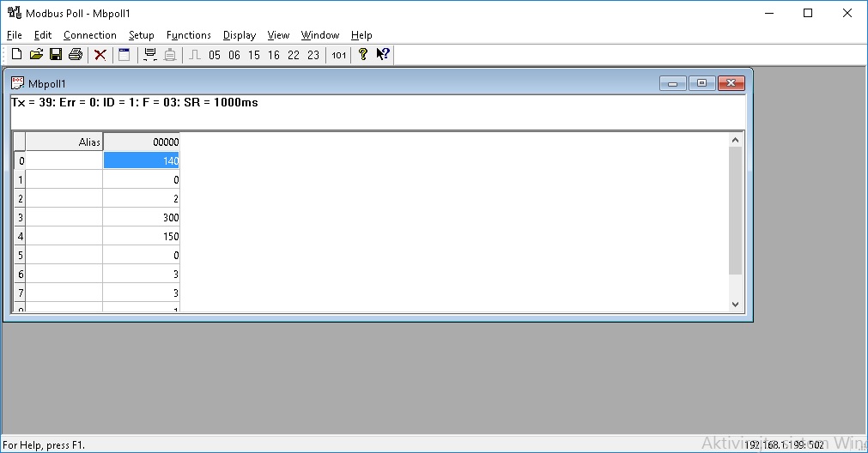Click the Alias column header
The width and height of the screenshot is (868, 453).
pyautogui.click(x=64, y=142)
